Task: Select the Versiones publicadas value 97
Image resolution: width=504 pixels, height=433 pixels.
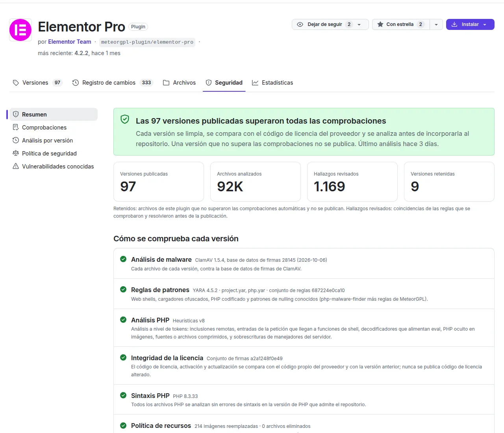Action: tap(128, 186)
